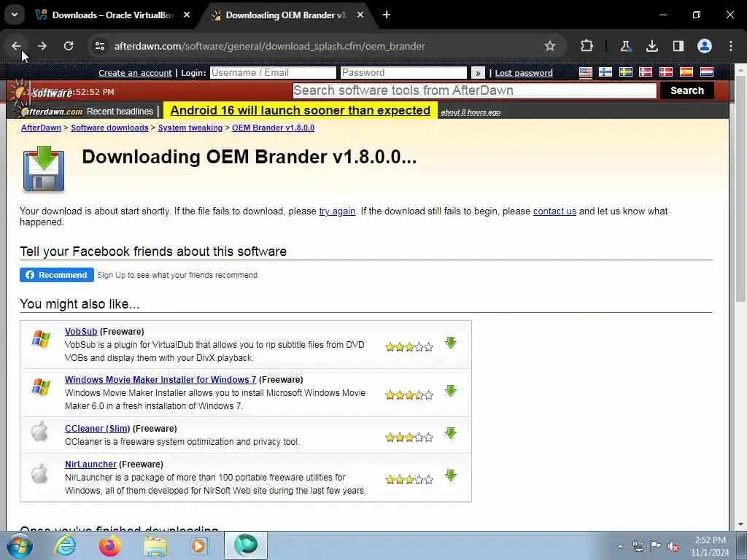Click the muted volume tray icon

673,546
